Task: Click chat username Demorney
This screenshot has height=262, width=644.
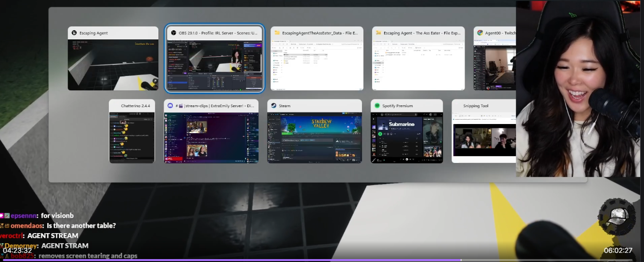Action: click(x=20, y=246)
